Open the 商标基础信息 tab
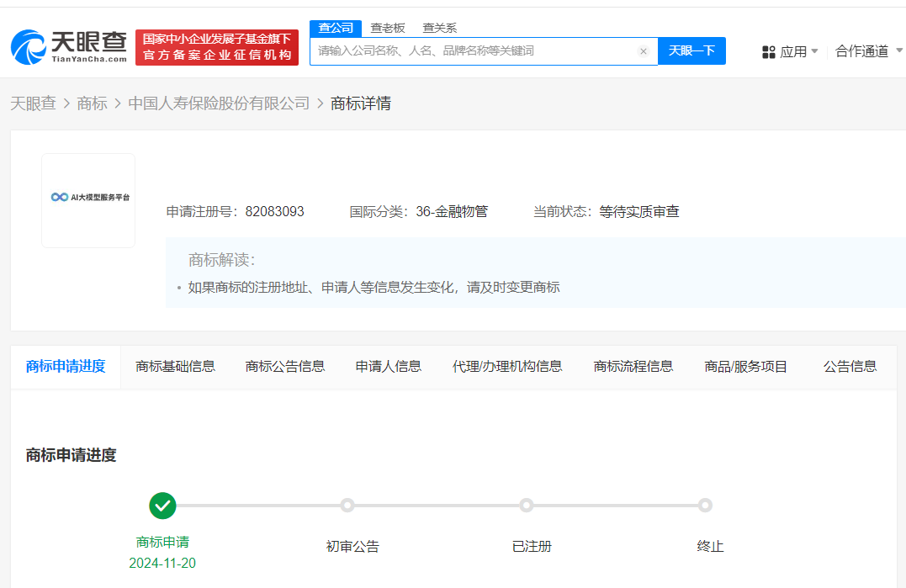The height and width of the screenshot is (588, 906). tap(175, 366)
